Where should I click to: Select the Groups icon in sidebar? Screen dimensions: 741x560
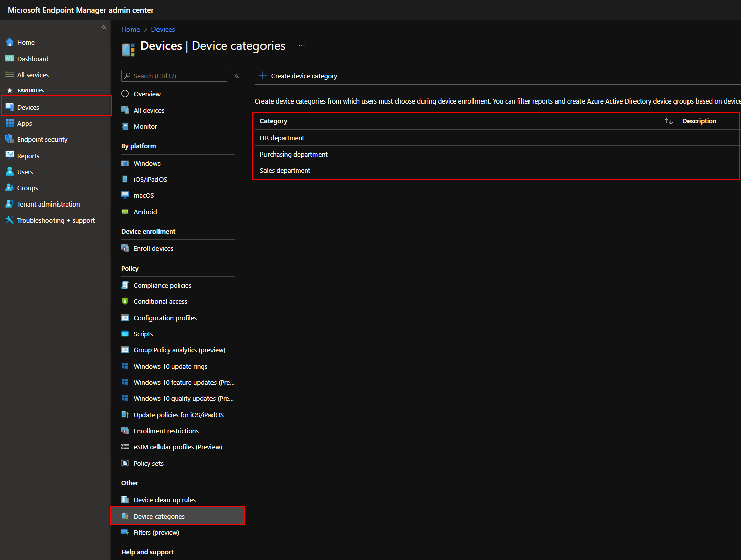point(10,187)
